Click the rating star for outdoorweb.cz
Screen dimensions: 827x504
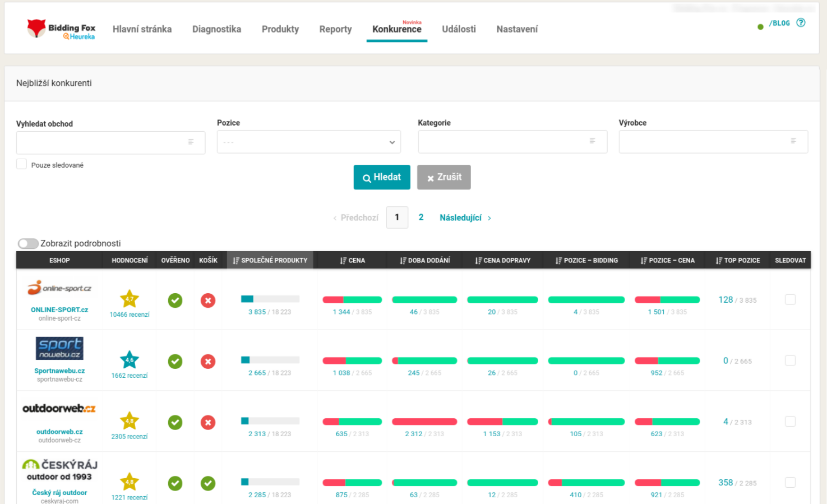point(130,421)
